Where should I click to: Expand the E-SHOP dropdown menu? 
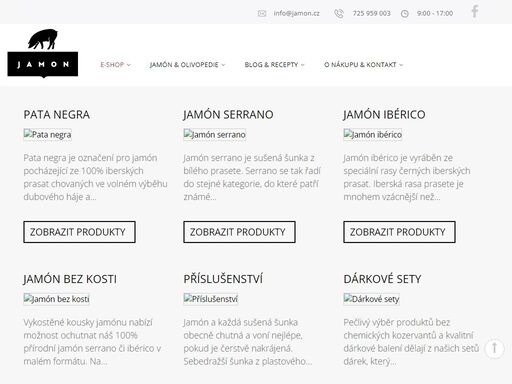pos(115,65)
